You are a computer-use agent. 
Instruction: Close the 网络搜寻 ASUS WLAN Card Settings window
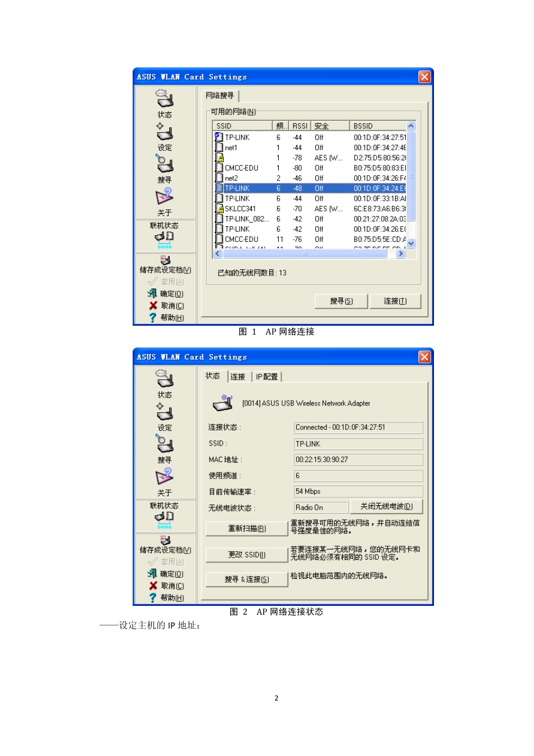[x=424, y=76]
